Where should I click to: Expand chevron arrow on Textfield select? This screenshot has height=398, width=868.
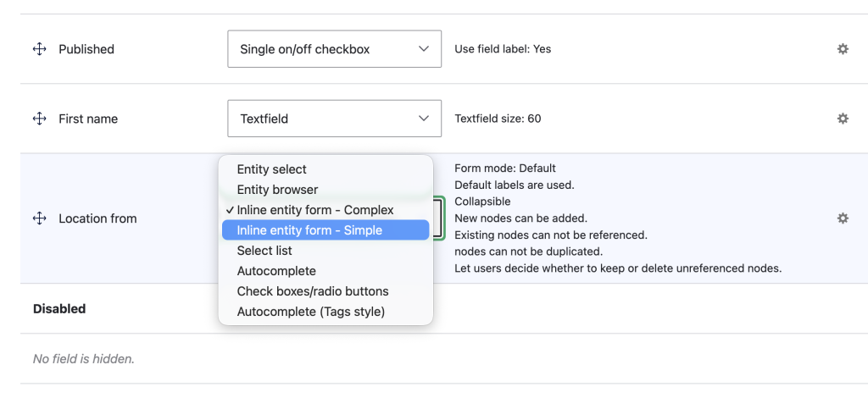click(x=424, y=119)
